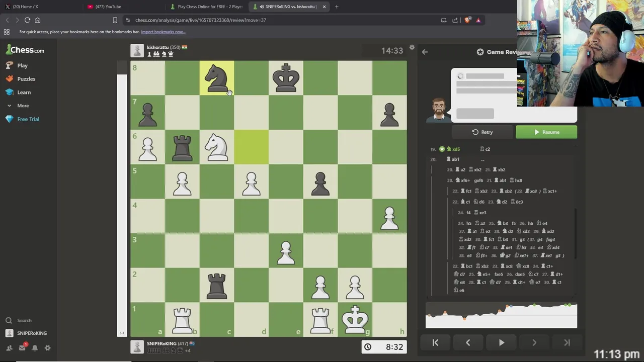Go to browser home page
The image size is (644, 362).
pyautogui.click(x=37, y=20)
